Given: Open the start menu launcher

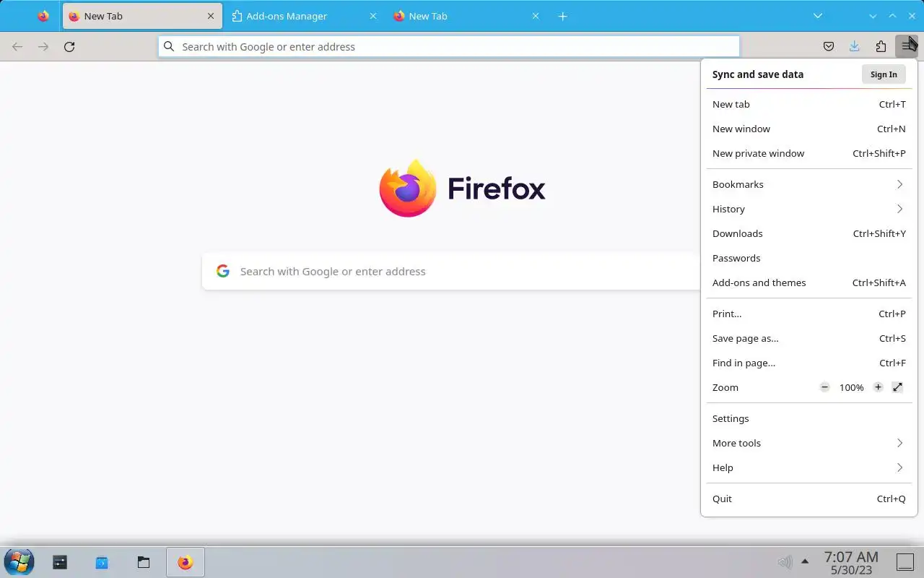Looking at the screenshot, I should (19, 561).
